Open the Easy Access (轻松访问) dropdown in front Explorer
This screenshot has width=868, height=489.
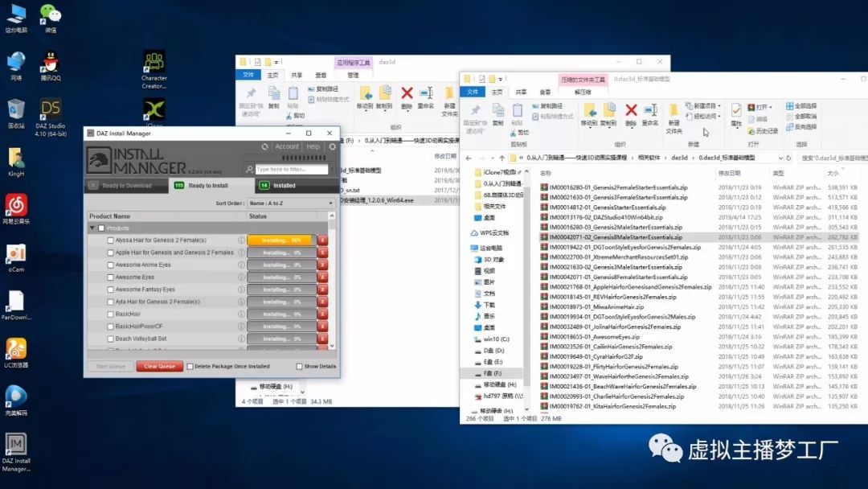point(703,117)
